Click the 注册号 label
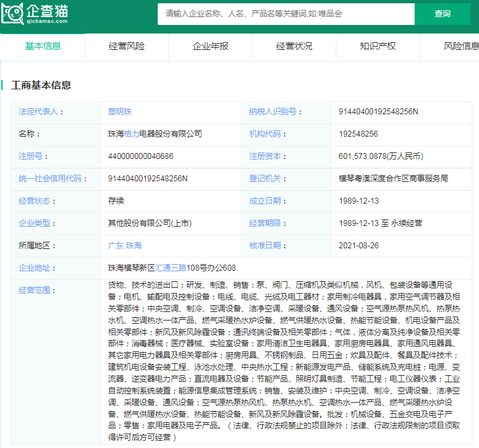The image size is (479, 448). [x=30, y=156]
